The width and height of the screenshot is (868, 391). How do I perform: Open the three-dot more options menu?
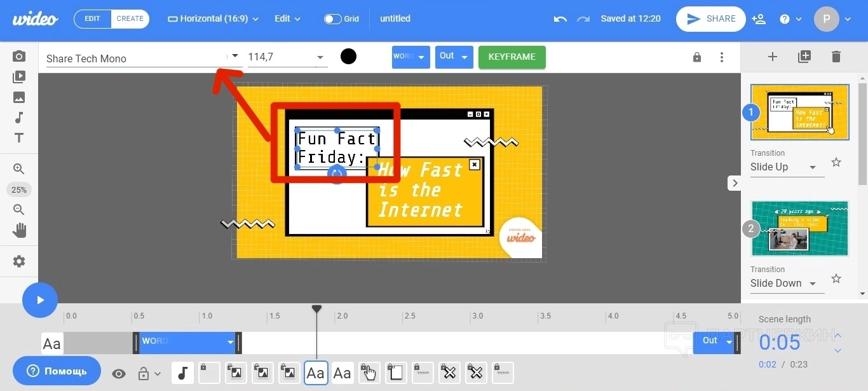(x=721, y=57)
